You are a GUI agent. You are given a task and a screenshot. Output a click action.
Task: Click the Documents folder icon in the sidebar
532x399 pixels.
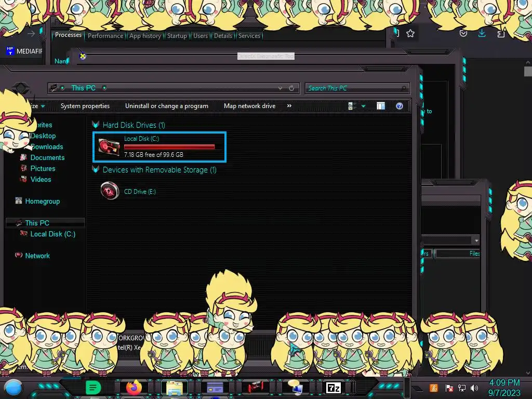coord(23,157)
